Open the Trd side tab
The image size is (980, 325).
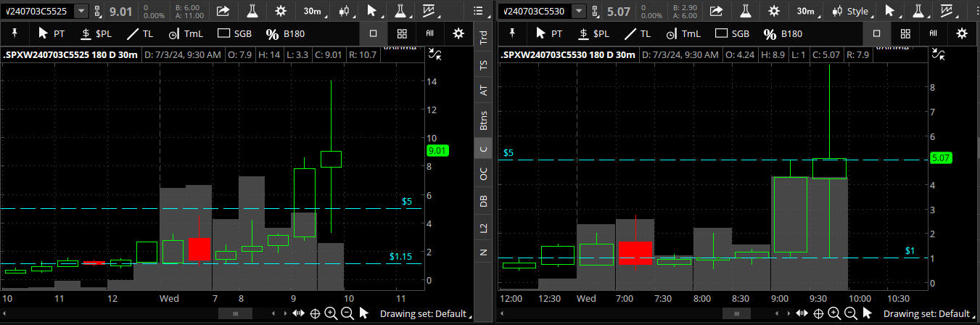tap(483, 38)
